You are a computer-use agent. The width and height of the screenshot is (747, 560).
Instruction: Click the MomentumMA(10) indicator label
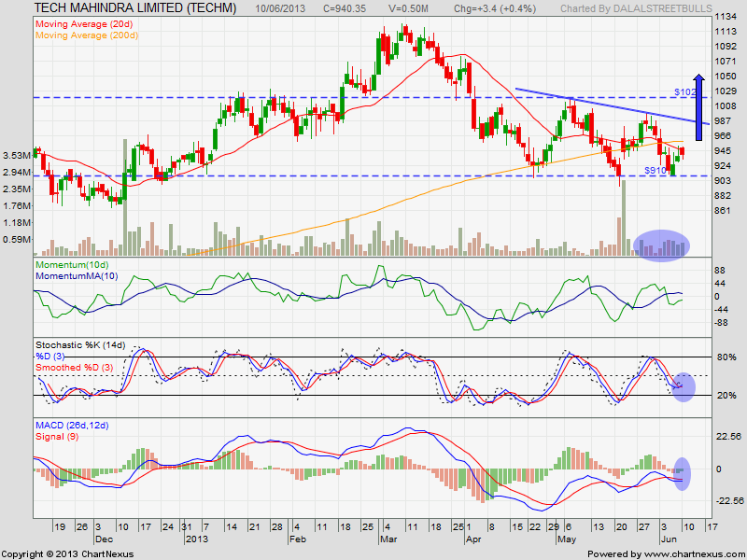click(77, 276)
